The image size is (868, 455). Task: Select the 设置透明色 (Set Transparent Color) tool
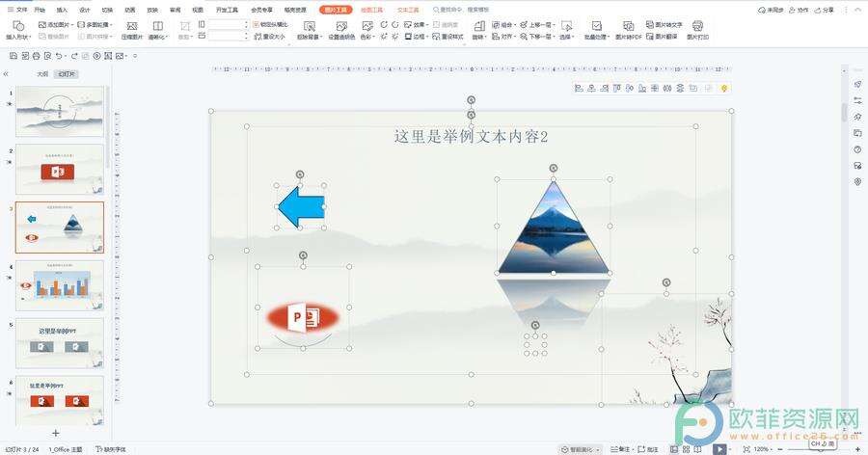click(340, 30)
